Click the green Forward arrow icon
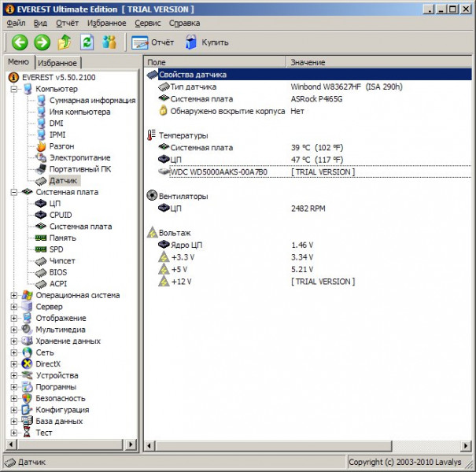The width and height of the screenshot is (476, 472). pyautogui.click(x=42, y=42)
